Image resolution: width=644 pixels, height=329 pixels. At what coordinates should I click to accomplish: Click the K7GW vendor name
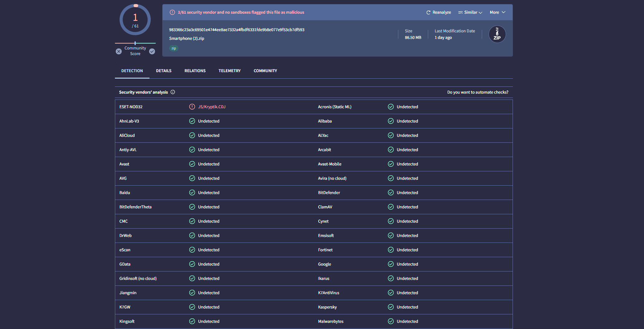click(125, 307)
